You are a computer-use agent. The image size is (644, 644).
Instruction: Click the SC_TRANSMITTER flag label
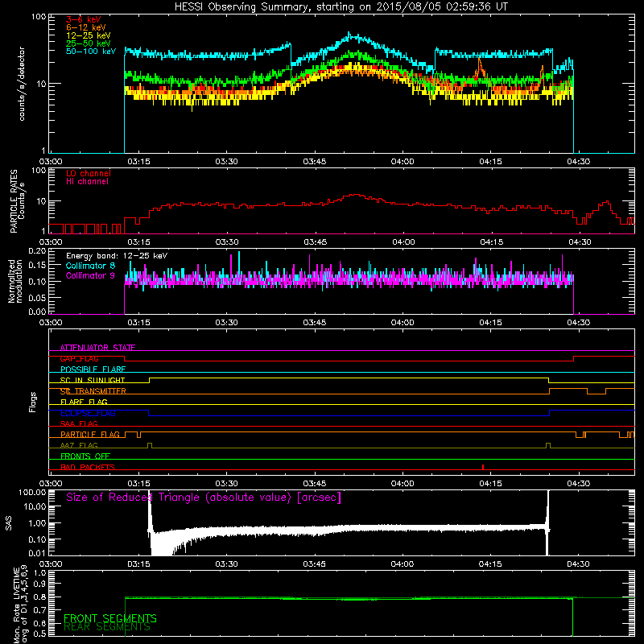[93, 391]
